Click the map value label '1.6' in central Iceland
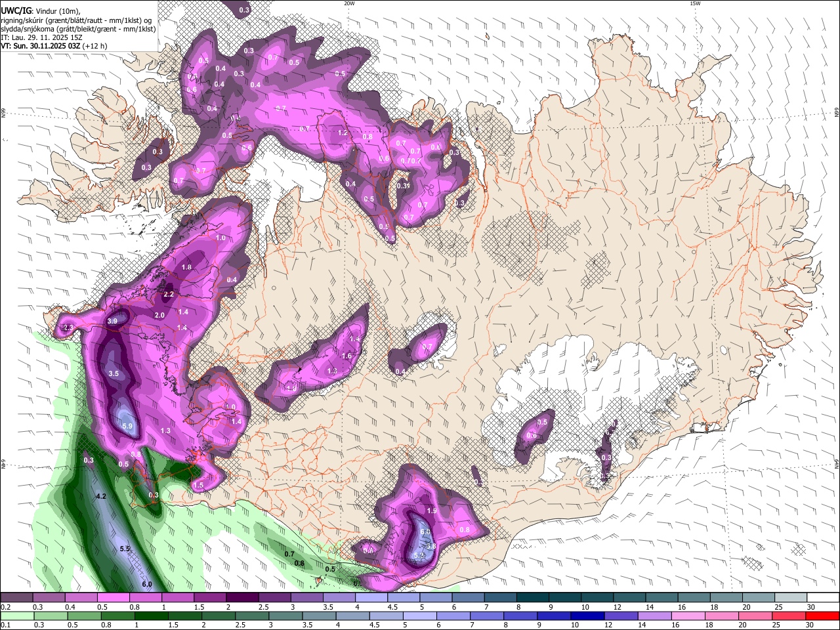Screen dimensions: 840x630 tap(347, 356)
